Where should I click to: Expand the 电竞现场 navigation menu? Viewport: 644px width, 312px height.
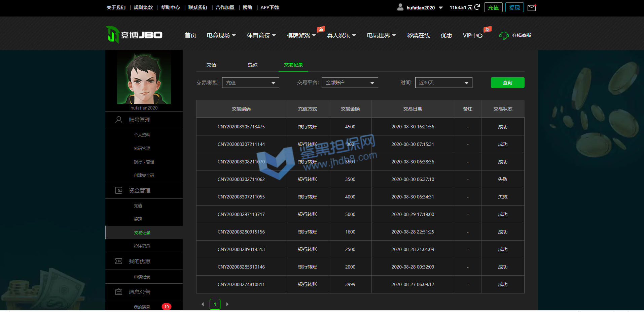pyautogui.click(x=221, y=35)
